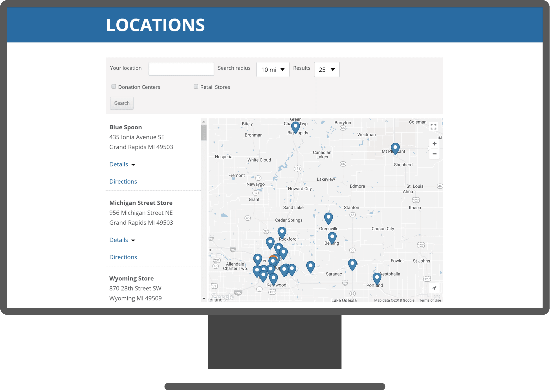Toggle the Details dropdown for Blue Spoon
The height and width of the screenshot is (392, 550).
pos(122,164)
